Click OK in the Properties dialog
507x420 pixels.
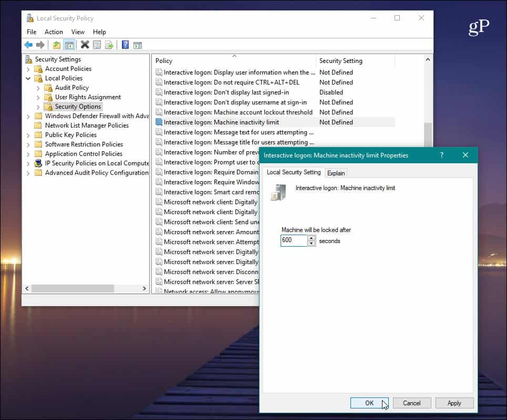(x=369, y=403)
